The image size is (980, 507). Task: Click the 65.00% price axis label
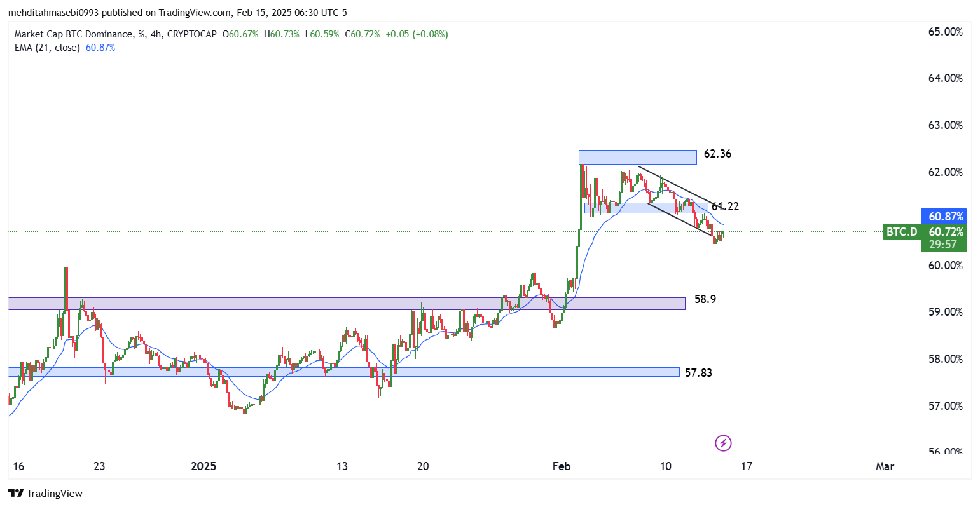point(946,31)
